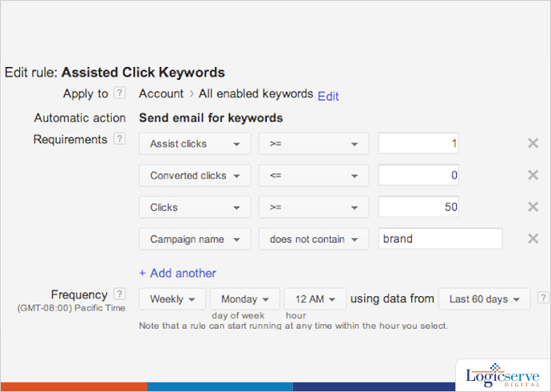Open the 'does not contain' operator dropdown
Screen dimensions: 551x392
click(313, 239)
